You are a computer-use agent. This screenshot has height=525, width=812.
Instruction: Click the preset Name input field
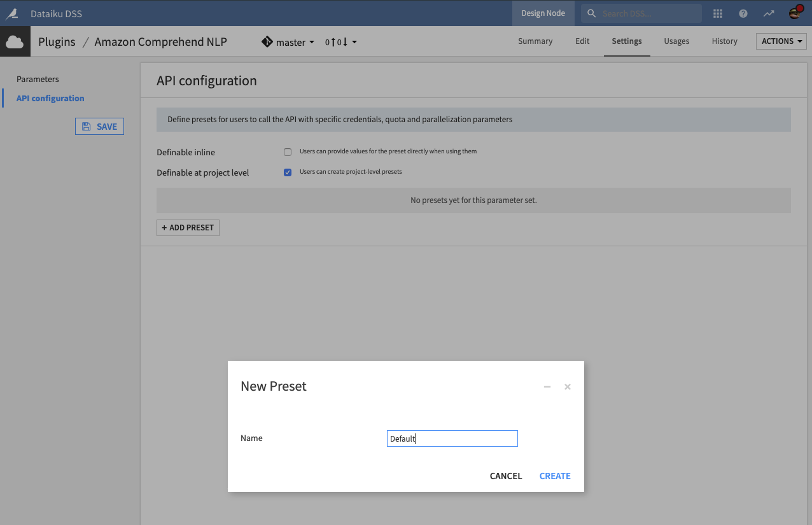tap(452, 438)
